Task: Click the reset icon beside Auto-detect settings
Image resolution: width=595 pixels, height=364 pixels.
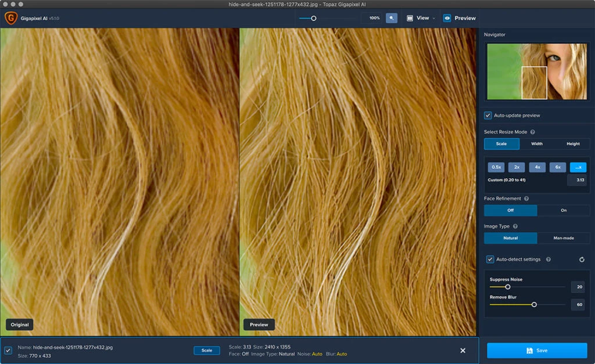Action: click(x=582, y=260)
